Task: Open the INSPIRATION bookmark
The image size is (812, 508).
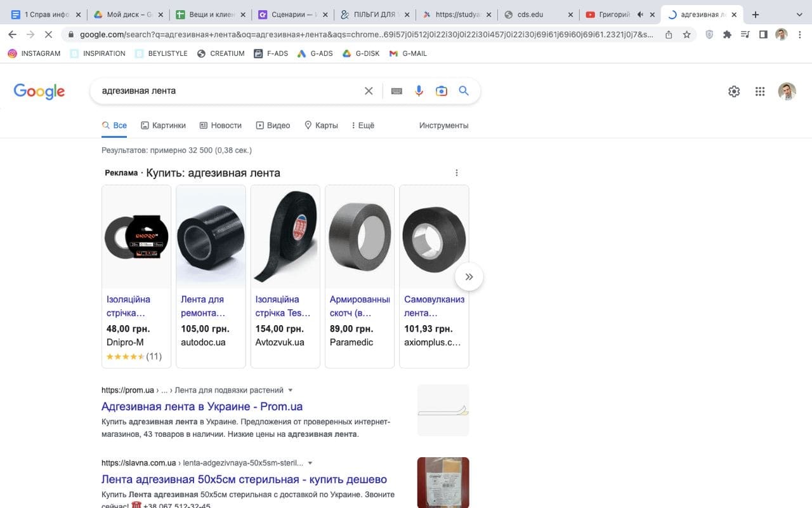Action: pos(98,53)
